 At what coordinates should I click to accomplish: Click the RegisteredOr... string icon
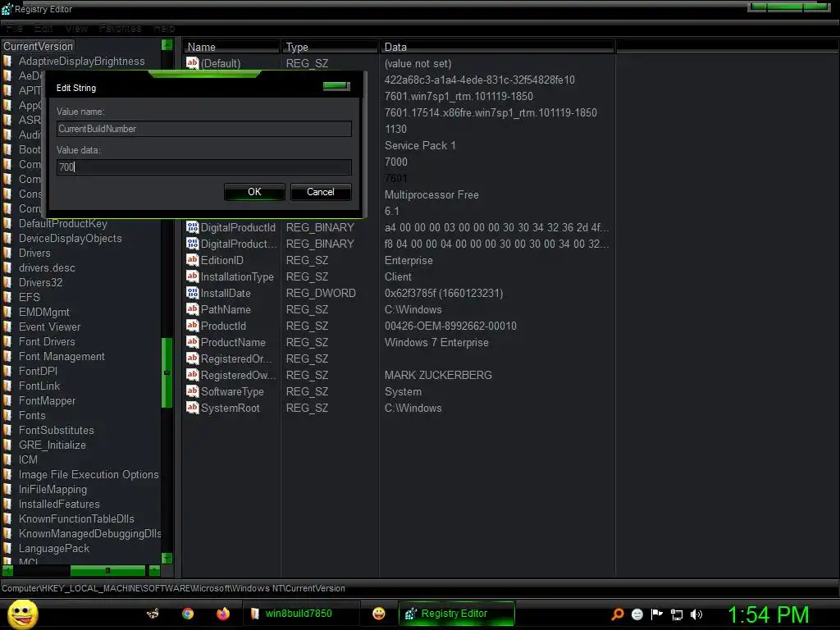click(192, 358)
